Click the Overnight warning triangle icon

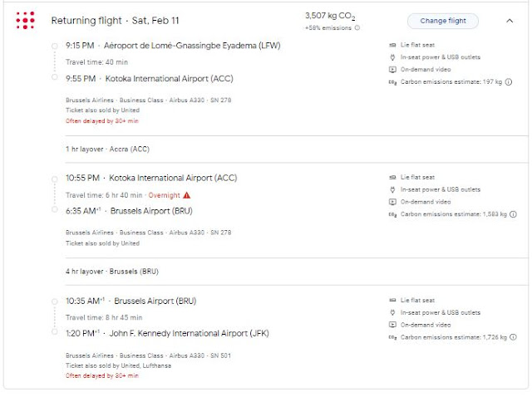tap(186, 195)
